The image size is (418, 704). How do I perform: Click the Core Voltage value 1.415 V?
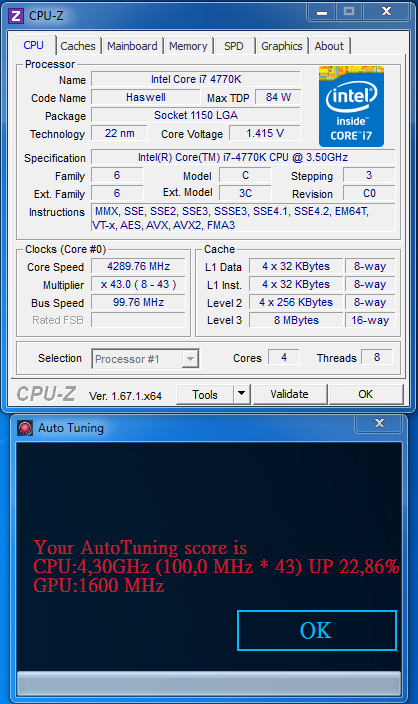[x=265, y=133]
